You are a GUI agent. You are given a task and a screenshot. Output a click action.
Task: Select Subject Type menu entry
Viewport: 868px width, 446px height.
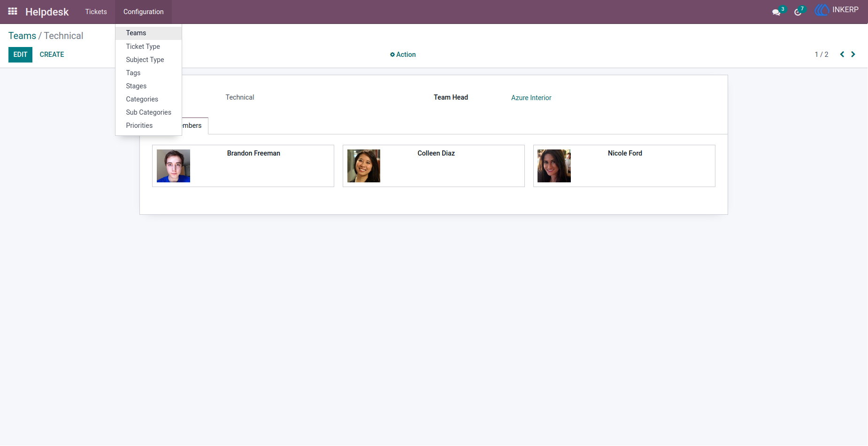tap(148, 60)
